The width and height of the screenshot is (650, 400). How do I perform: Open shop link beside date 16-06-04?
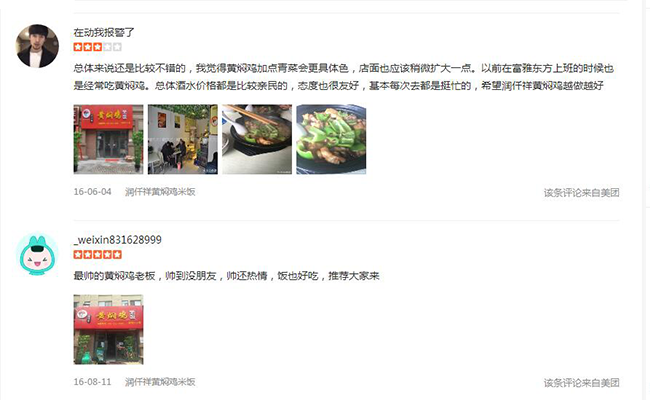click(160, 192)
